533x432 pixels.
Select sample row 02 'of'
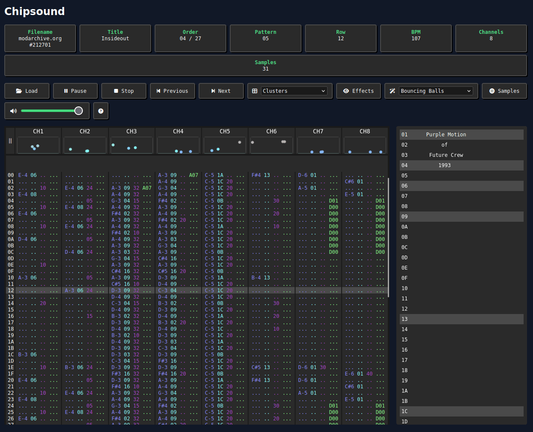pyautogui.click(x=462, y=145)
